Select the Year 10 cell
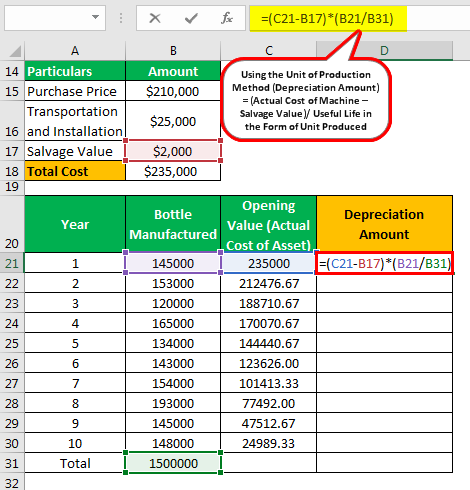The height and width of the screenshot is (490, 470). [x=75, y=443]
